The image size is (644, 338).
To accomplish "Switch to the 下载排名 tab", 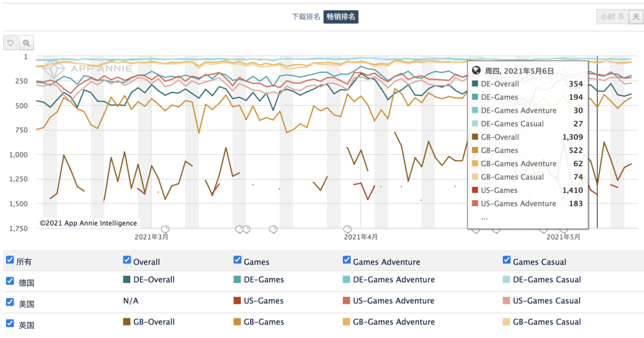I will (x=306, y=17).
